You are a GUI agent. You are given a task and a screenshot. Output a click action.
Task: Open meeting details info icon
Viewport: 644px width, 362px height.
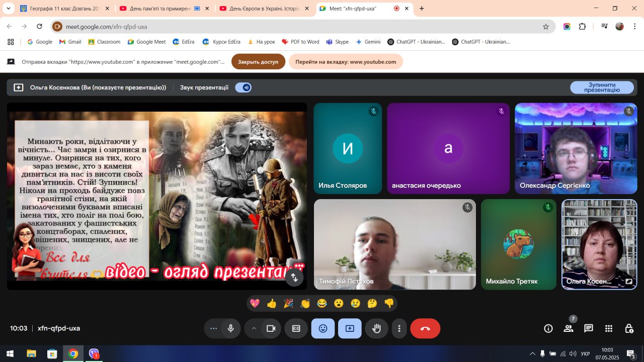click(x=548, y=329)
